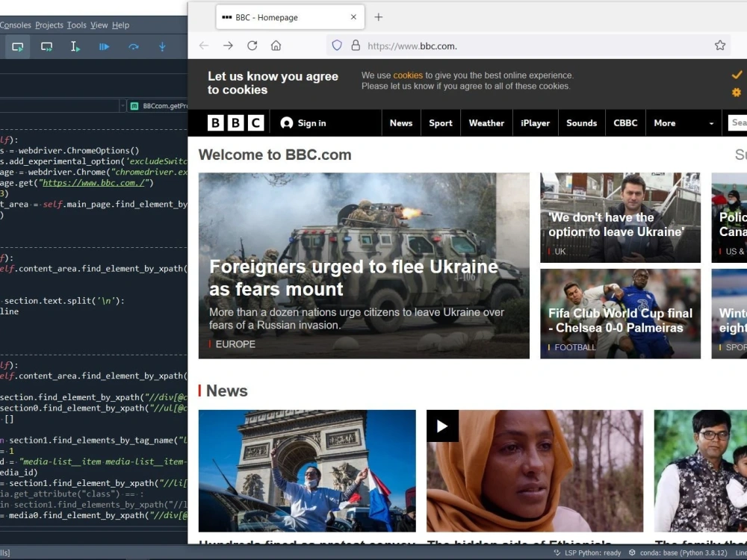Viewport: 747px width, 560px height.
Task: Accept cookies with the checkmark icon
Action: pos(737,75)
